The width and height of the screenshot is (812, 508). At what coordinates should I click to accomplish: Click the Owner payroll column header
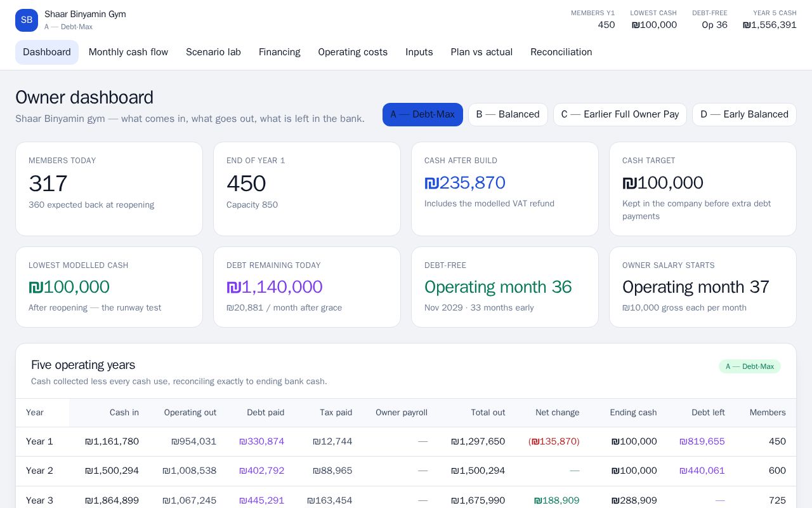402,413
